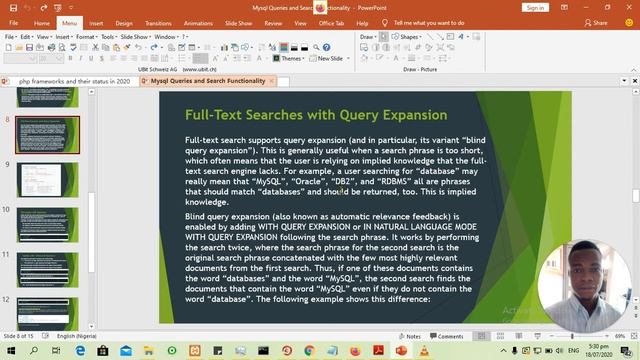This screenshot has width=640, height=360.
Task: Switch to Normal view in status bar
Action: tap(482, 336)
